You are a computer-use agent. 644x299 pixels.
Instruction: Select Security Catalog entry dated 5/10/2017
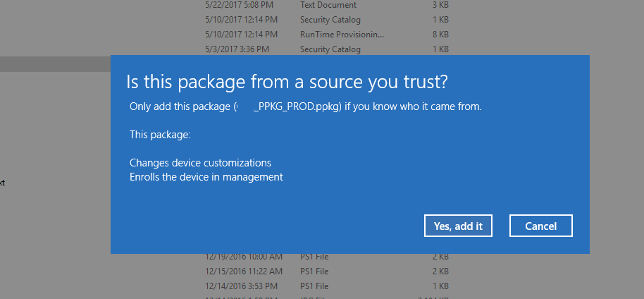(x=330, y=20)
